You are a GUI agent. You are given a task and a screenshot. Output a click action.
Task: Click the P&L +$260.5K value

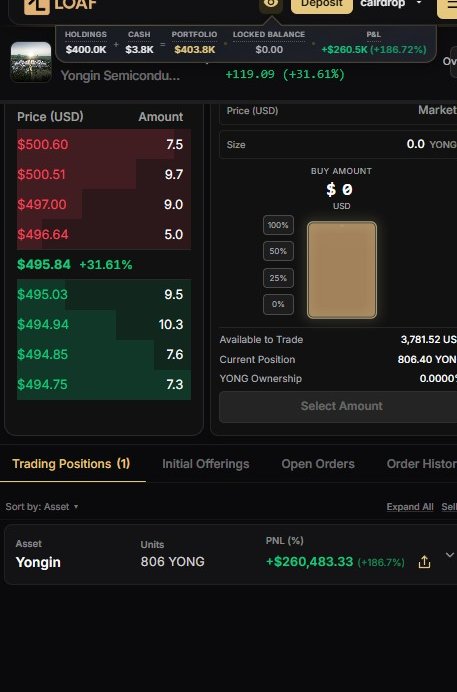345,49
